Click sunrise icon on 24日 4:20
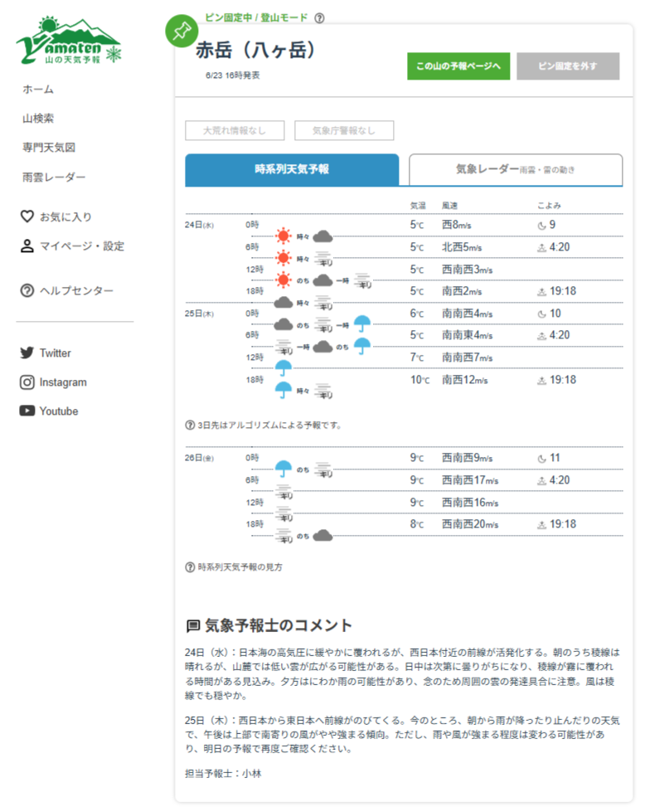The height and width of the screenshot is (812, 645). coord(541,247)
